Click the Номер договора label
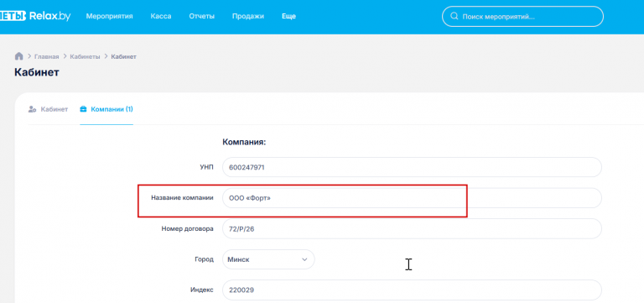Viewport: 644px width, 303px height. click(x=188, y=229)
